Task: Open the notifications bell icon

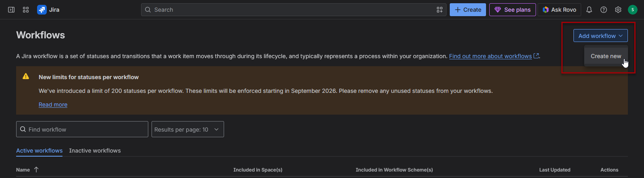Action: click(589, 10)
